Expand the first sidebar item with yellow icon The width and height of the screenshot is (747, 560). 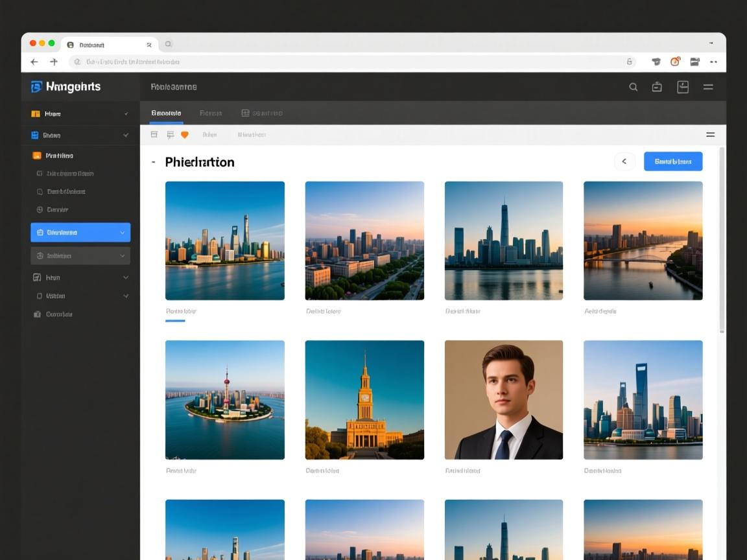(126, 114)
